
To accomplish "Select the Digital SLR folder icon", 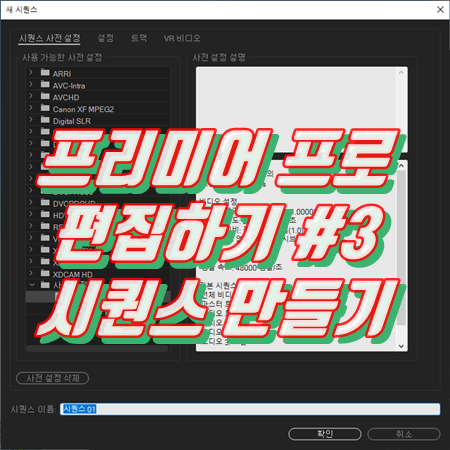I will pos(45,119).
